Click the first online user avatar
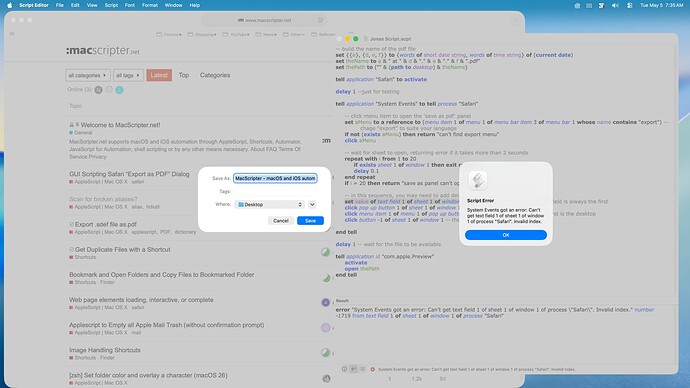690x388 pixels. click(x=99, y=90)
